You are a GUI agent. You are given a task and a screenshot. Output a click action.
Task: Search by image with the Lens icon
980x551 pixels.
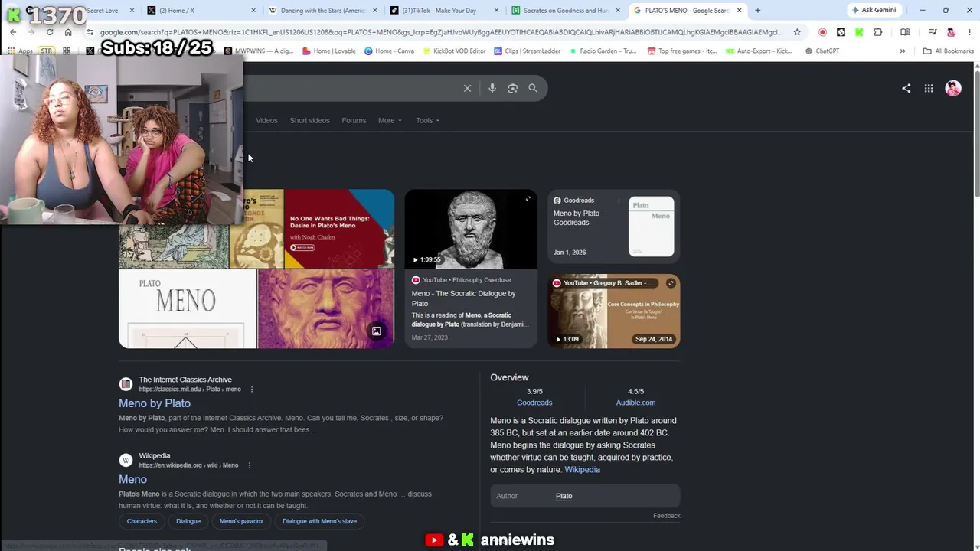click(x=512, y=88)
